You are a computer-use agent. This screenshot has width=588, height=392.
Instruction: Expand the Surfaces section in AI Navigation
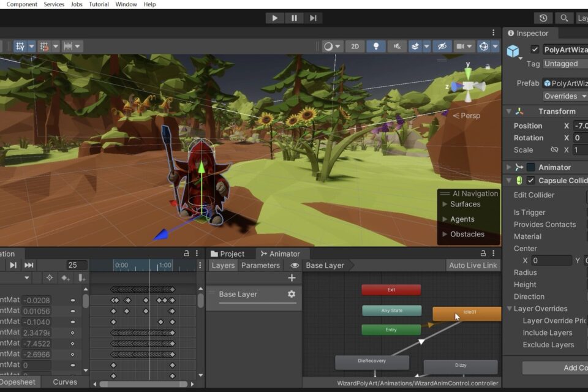(x=445, y=205)
